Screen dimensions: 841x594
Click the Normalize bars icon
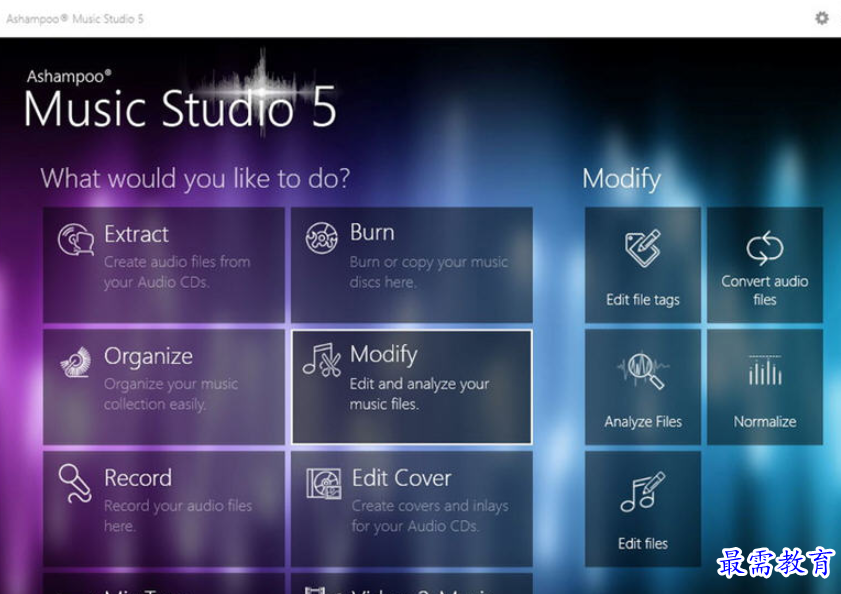pyautogui.click(x=765, y=370)
